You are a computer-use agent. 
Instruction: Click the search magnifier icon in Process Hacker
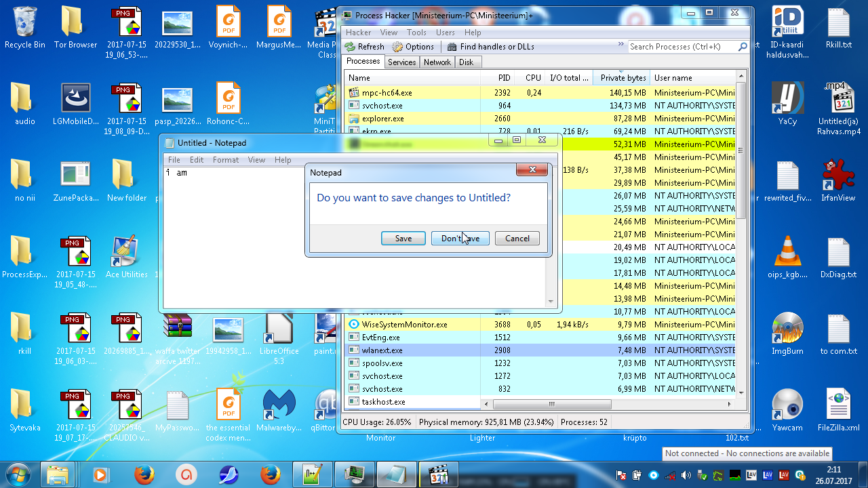point(743,47)
